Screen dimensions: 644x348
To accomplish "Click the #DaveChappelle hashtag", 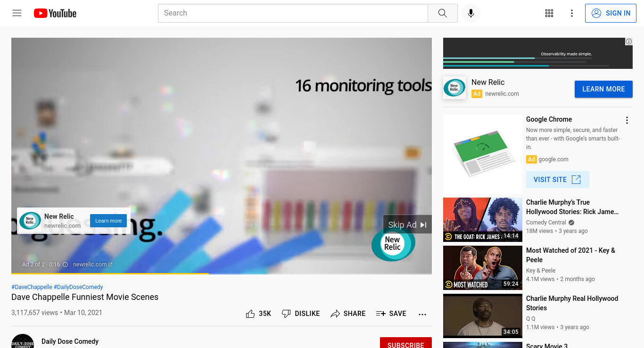I will (x=32, y=287).
